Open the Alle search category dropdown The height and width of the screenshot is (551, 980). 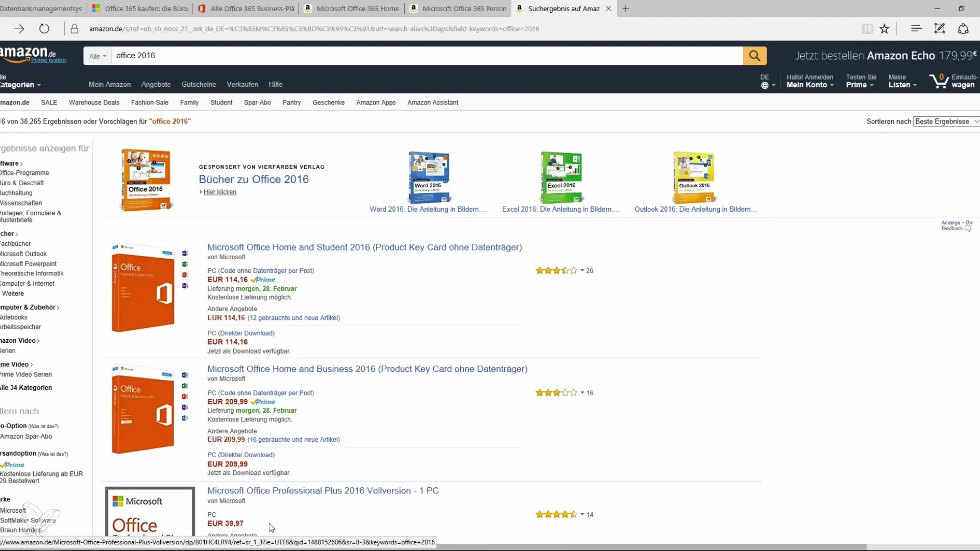(97, 56)
